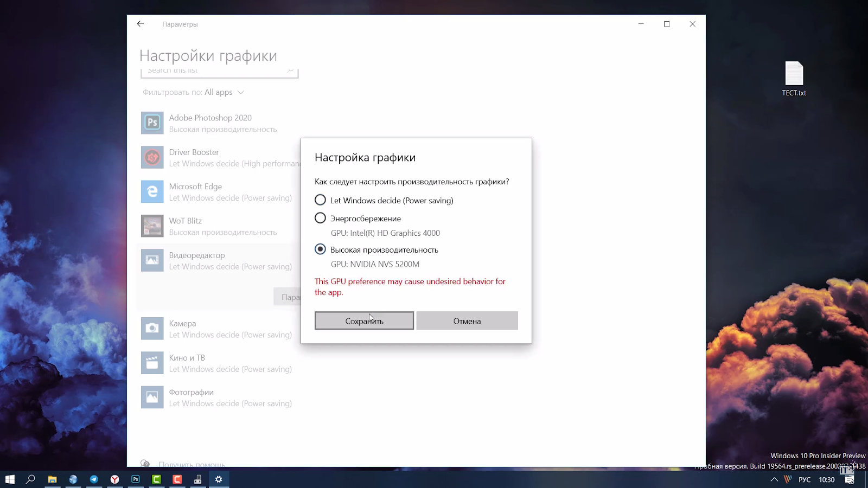Select the Кино и ТВ app icon
Viewport: 868px width, 488px height.
tap(152, 363)
